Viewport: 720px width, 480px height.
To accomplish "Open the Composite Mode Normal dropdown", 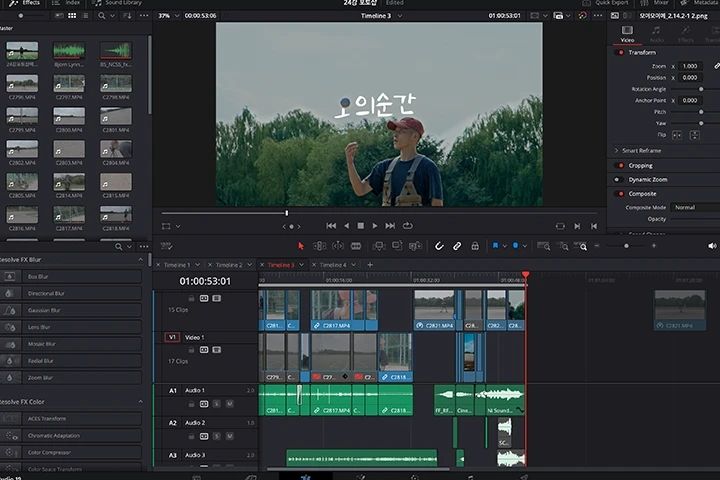I will (695, 208).
